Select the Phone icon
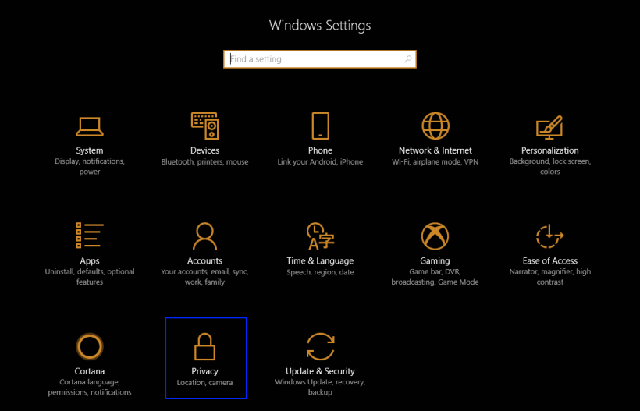 320,126
